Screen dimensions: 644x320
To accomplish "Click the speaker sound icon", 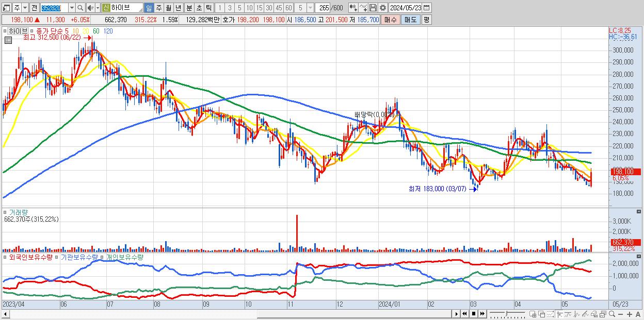I will 90,8.
